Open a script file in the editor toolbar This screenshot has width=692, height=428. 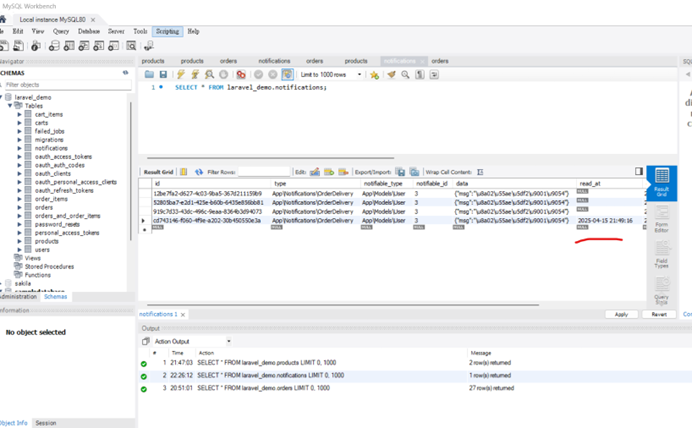click(x=149, y=75)
